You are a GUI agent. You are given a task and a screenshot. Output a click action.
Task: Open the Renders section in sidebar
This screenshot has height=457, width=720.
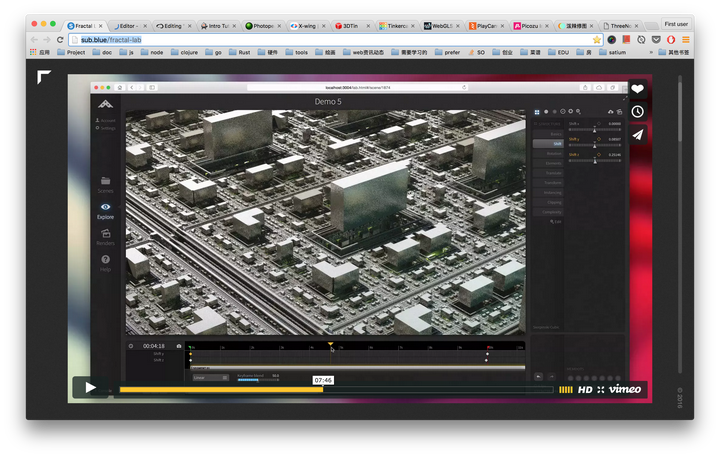coord(105,236)
